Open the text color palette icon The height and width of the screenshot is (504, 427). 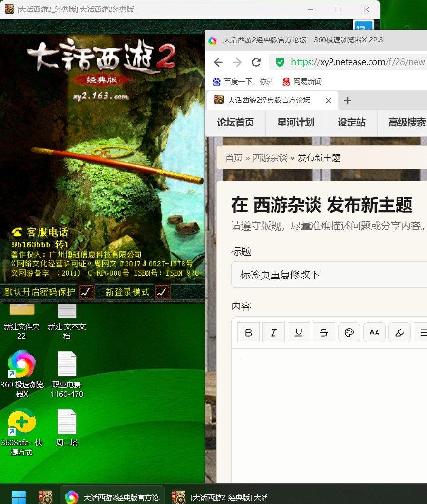point(349,332)
